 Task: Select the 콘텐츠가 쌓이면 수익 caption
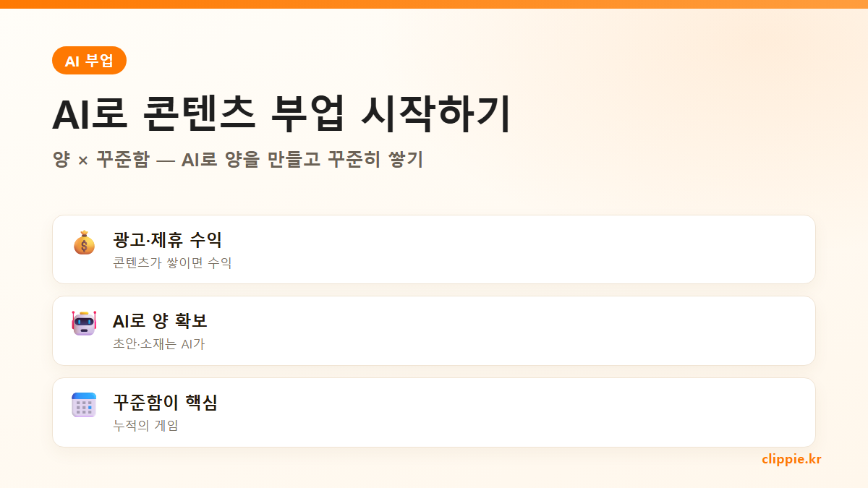tap(172, 262)
